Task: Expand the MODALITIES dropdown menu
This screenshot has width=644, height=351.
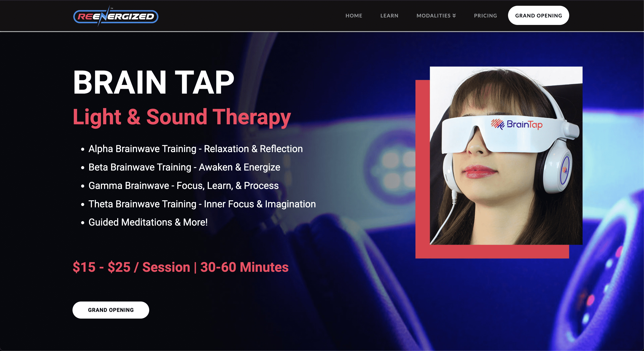Action: coord(436,16)
